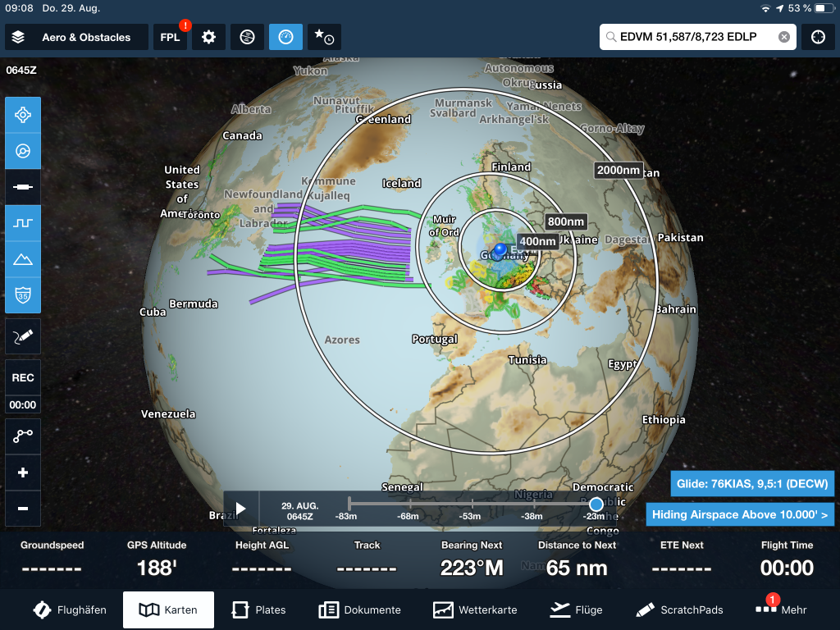Tap the Tunisia map label
Viewport: 840px width, 630px height.
(x=527, y=360)
